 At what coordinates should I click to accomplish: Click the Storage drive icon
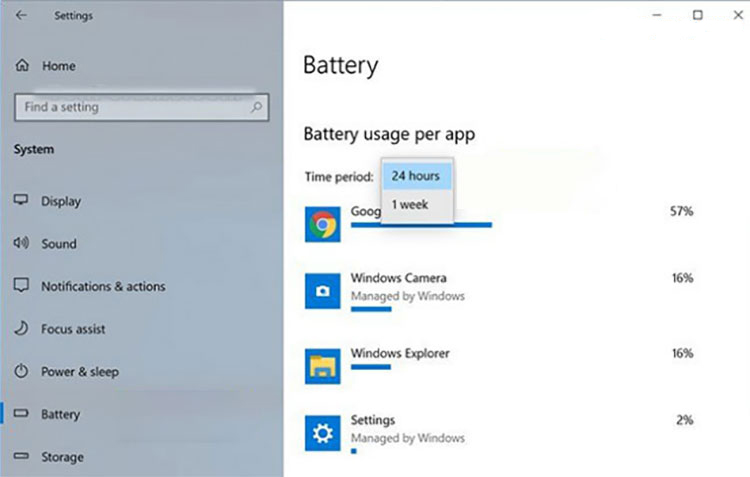pos(21,456)
